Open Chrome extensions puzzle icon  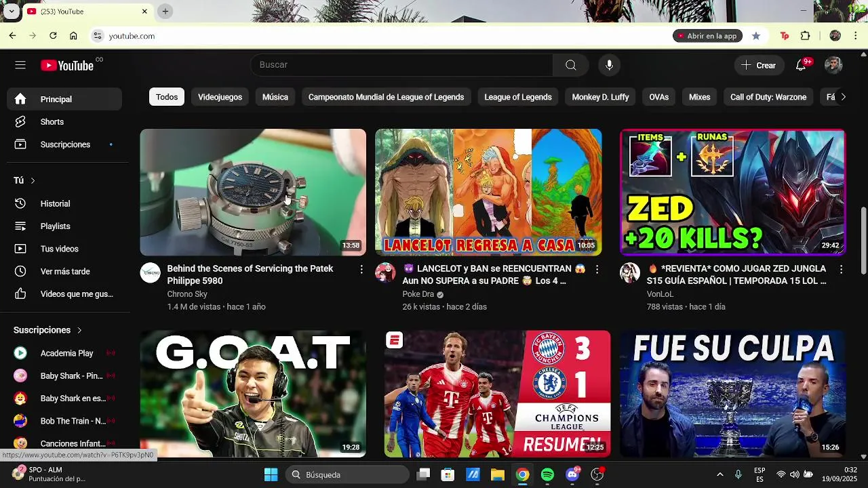pos(806,36)
